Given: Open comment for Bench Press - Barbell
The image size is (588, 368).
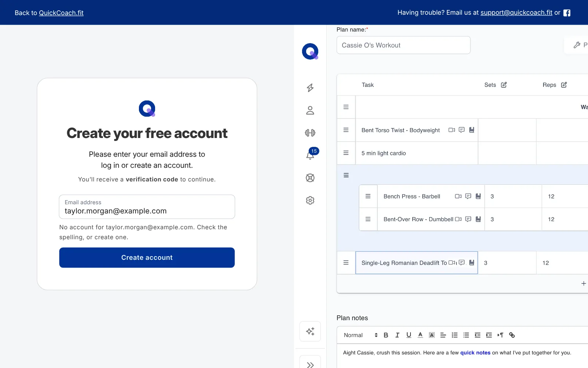Looking at the screenshot, I should (468, 196).
